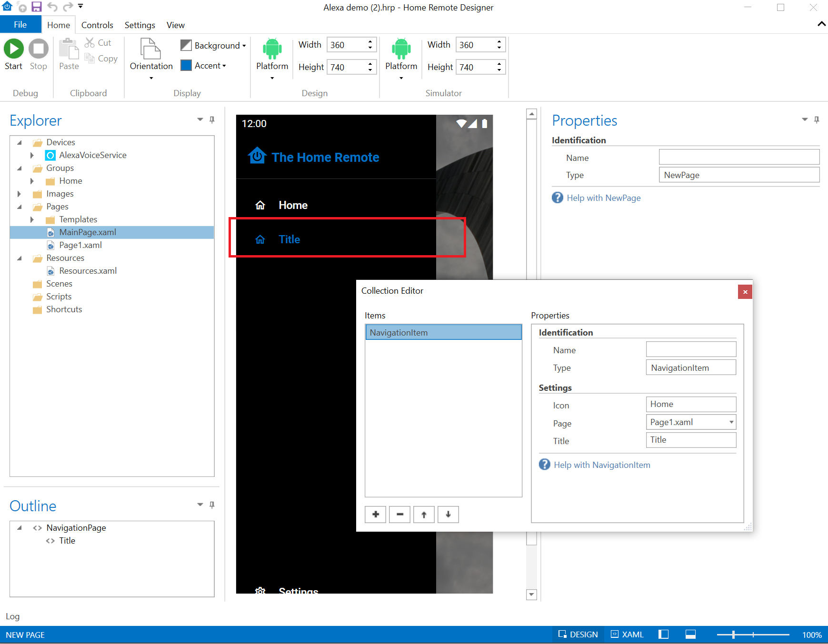828x644 pixels.
Task: Collapse the NavigationPage outline node
Action: pos(20,528)
